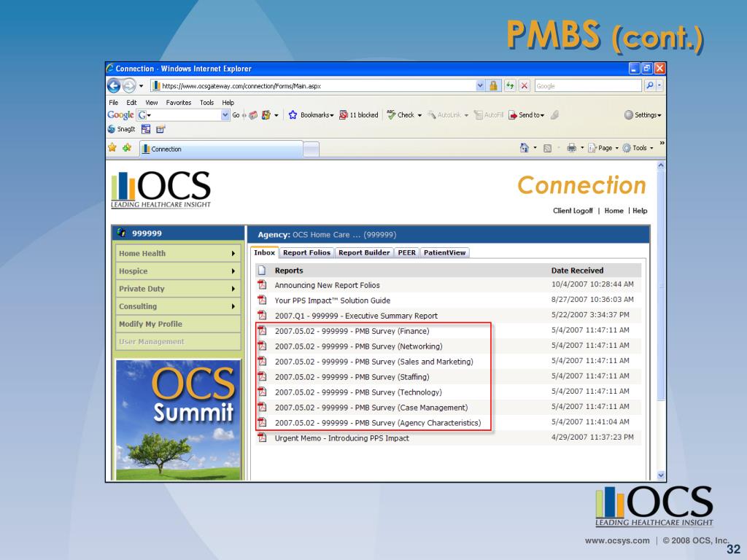Open the File menu

point(113,102)
